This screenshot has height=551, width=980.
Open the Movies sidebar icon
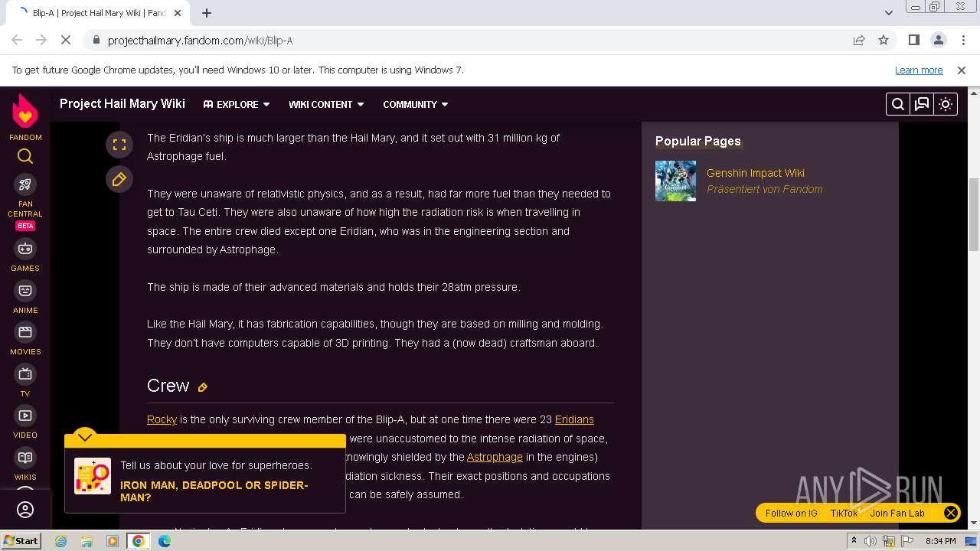pos(25,332)
